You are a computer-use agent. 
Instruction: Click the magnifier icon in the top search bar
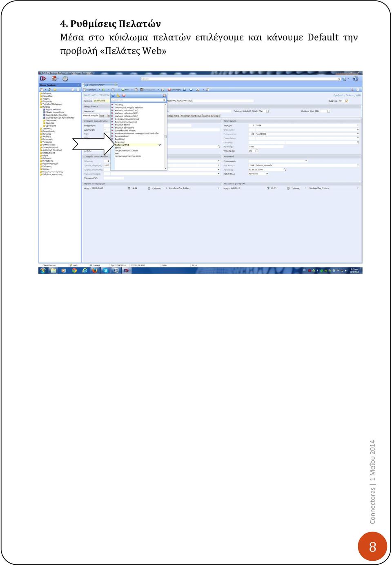[x=339, y=79]
